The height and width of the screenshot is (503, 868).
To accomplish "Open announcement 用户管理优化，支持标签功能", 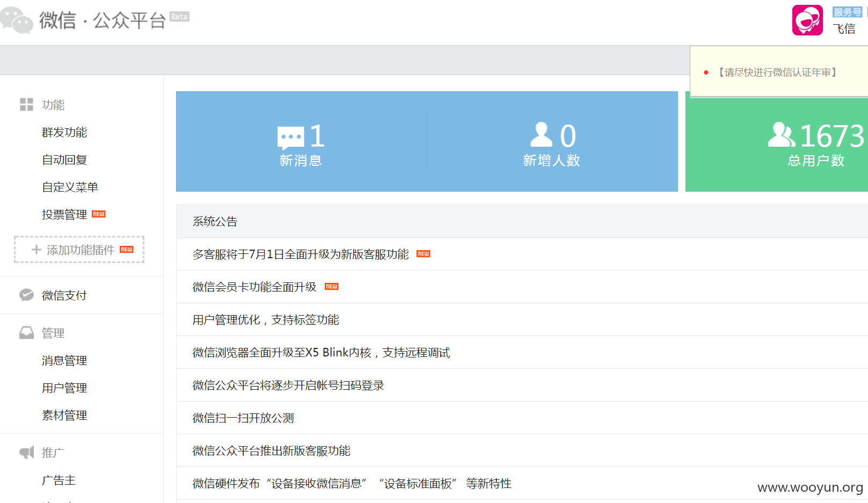I will point(266,320).
